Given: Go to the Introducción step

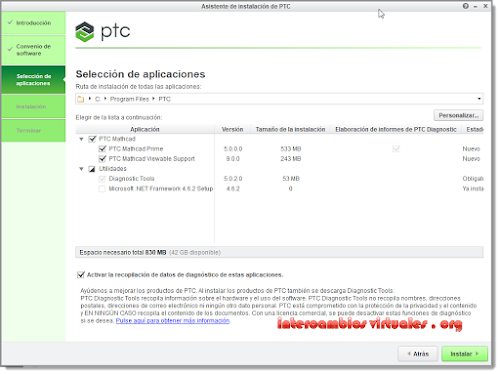Looking at the screenshot, I should 33,23.
